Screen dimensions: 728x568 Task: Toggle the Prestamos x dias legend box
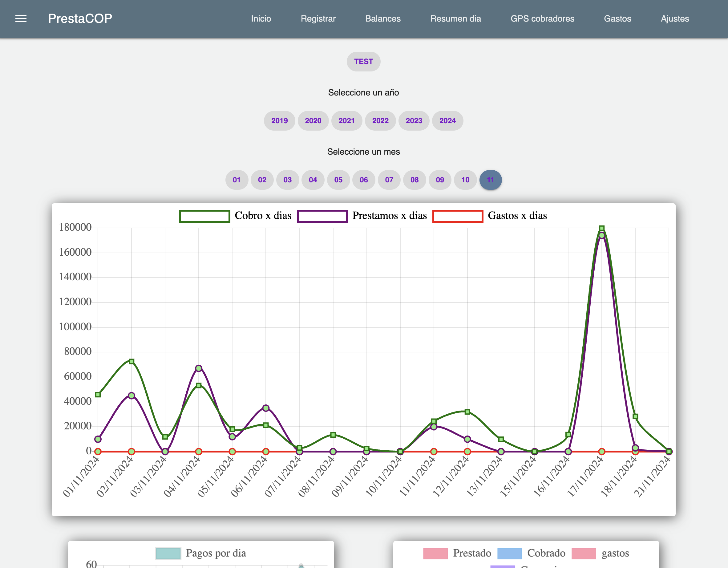point(322,216)
